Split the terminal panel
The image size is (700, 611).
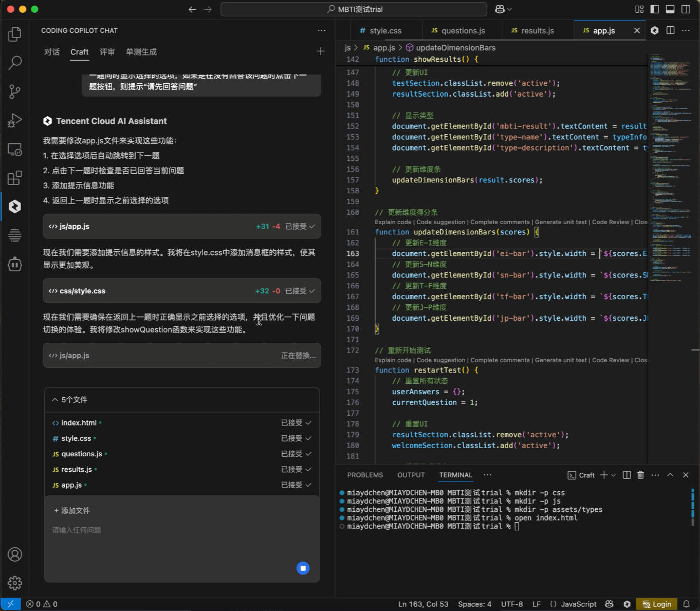pyautogui.click(x=627, y=475)
